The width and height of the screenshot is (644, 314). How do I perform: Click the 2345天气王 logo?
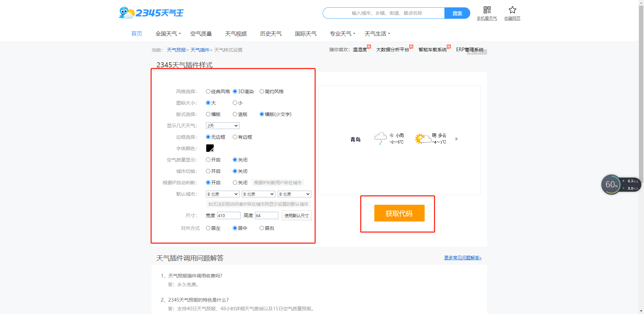(151, 13)
